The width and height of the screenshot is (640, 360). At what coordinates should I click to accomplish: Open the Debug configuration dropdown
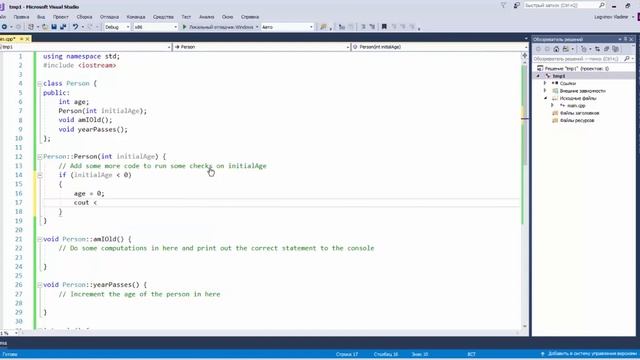pos(117,27)
